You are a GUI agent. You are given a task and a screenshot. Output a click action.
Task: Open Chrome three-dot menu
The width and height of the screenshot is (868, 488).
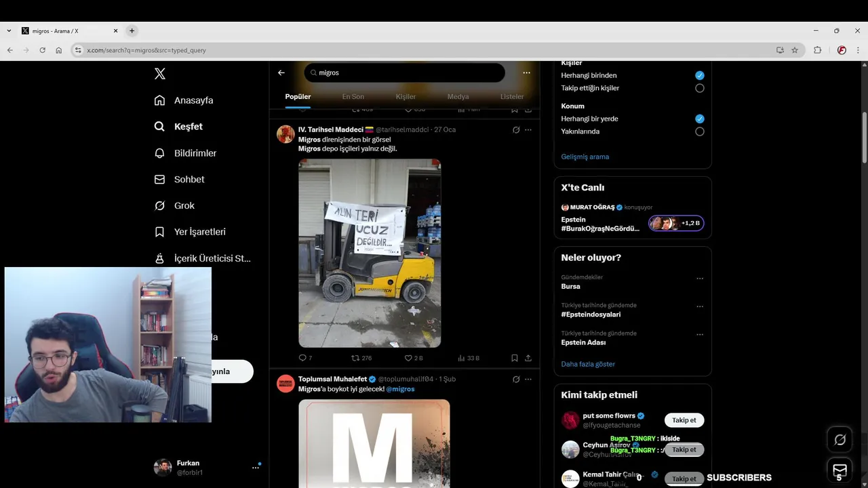(858, 50)
